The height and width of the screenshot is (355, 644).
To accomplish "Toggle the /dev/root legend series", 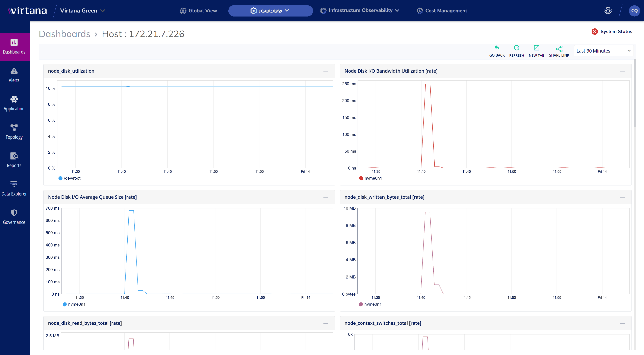I will pyautogui.click(x=70, y=178).
